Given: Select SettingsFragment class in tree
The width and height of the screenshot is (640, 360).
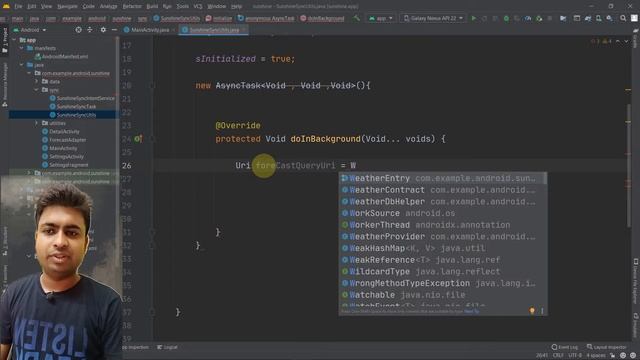Looking at the screenshot, I should [x=65, y=165].
